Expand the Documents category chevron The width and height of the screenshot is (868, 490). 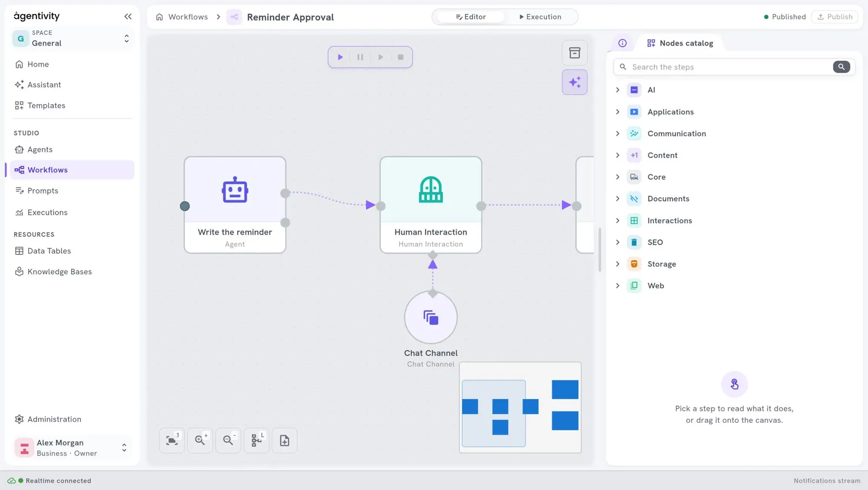pos(617,198)
